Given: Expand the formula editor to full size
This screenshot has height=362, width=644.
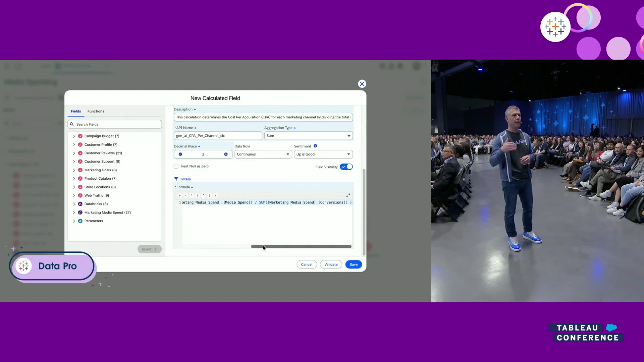Looking at the screenshot, I should pyautogui.click(x=348, y=195).
